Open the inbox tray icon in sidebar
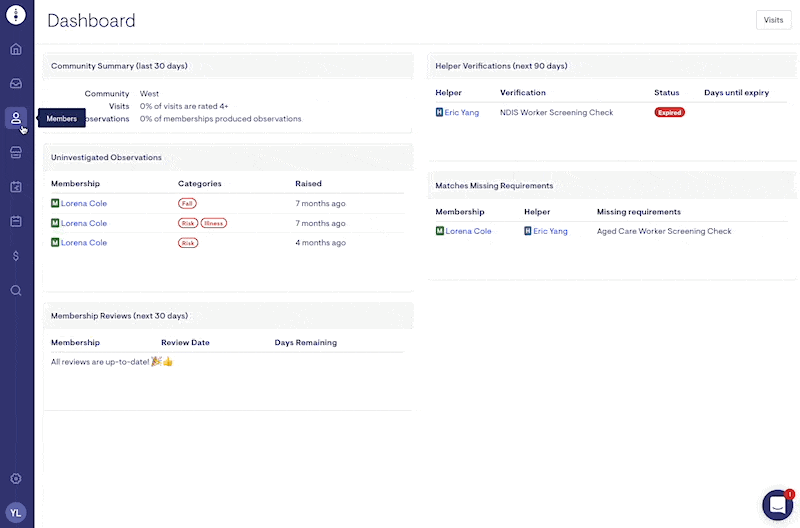This screenshot has height=528, width=800. 16,84
